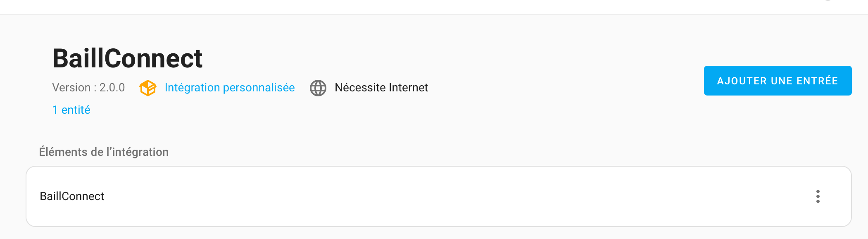Click the orange custom integration cube icon
Screen dimensions: 868x239
pos(148,88)
